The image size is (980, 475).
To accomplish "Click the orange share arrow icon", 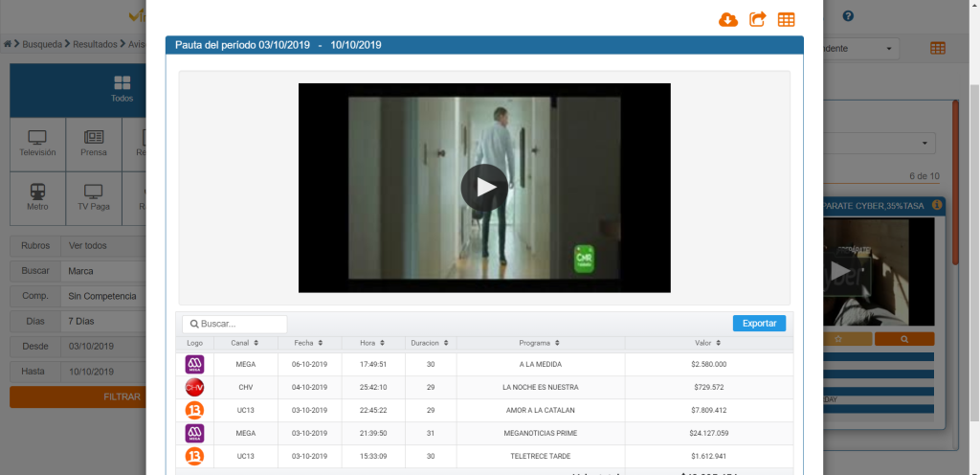I will point(757,19).
